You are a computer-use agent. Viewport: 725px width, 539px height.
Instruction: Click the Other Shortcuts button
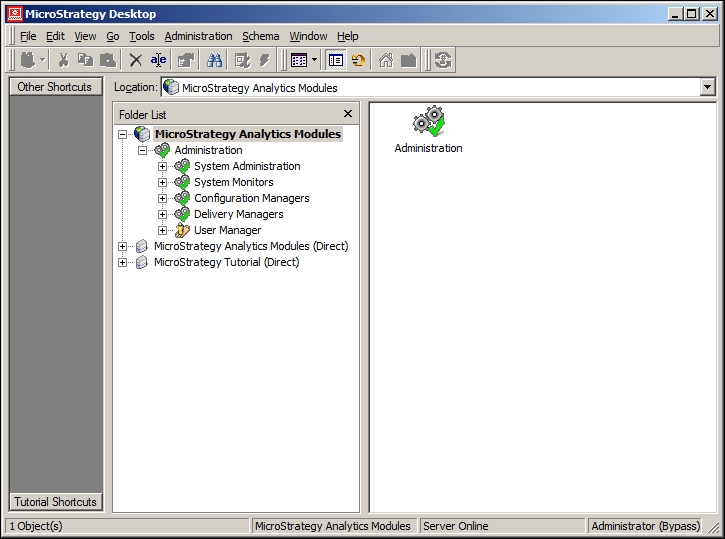coord(55,86)
